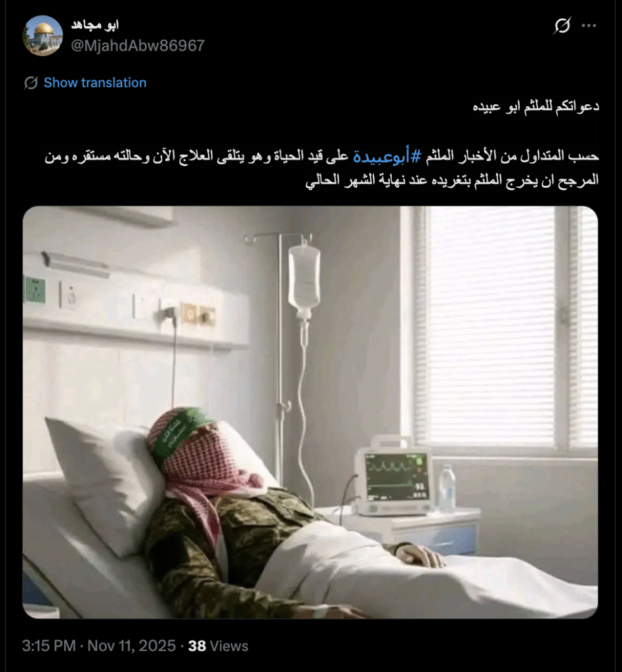This screenshot has height=672, width=622.
Task: Open the three-dot more options menu
Action: point(589,26)
